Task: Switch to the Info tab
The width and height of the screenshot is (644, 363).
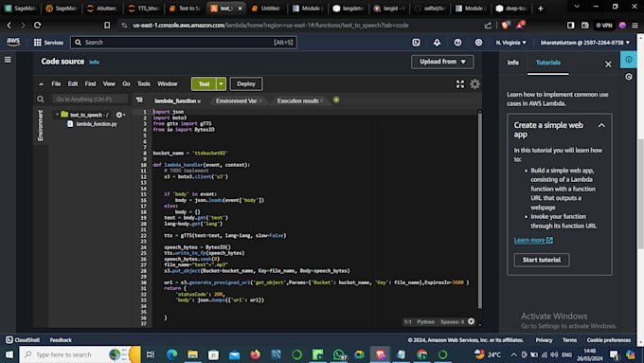Action: pos(512,63)
